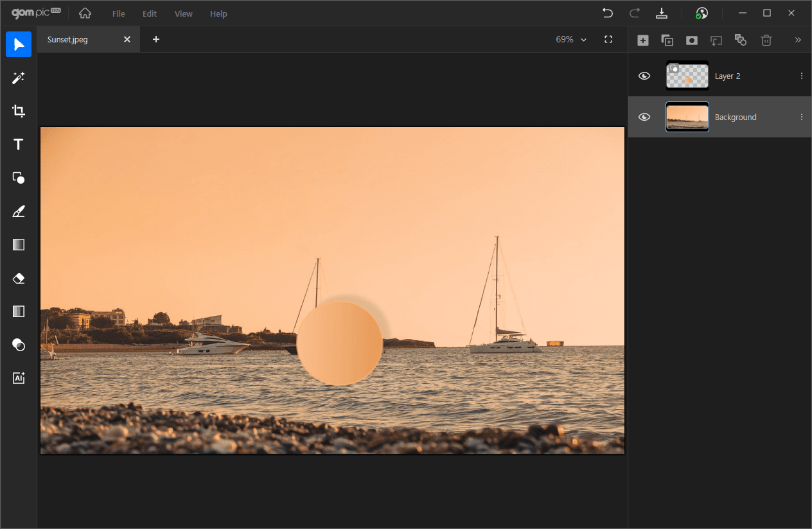This screenshot has height=529, width=812.
Task: Open the AI tools
Action: click(19, 378)
